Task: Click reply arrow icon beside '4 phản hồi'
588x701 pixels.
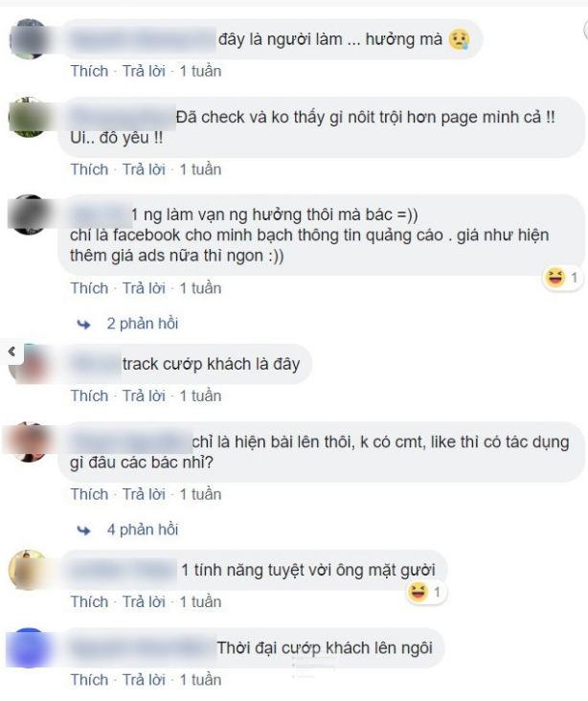Action: point(83,531)
